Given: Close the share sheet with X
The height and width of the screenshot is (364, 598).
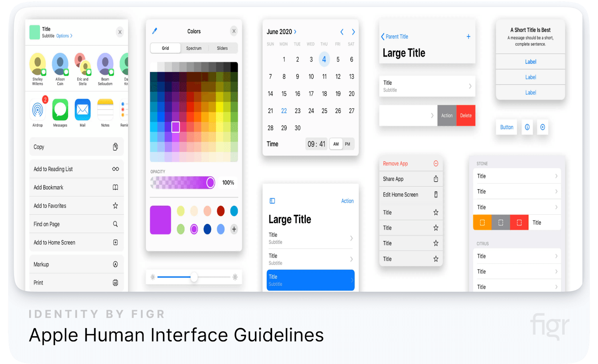Looking at the screenshot, I should 120,32.
